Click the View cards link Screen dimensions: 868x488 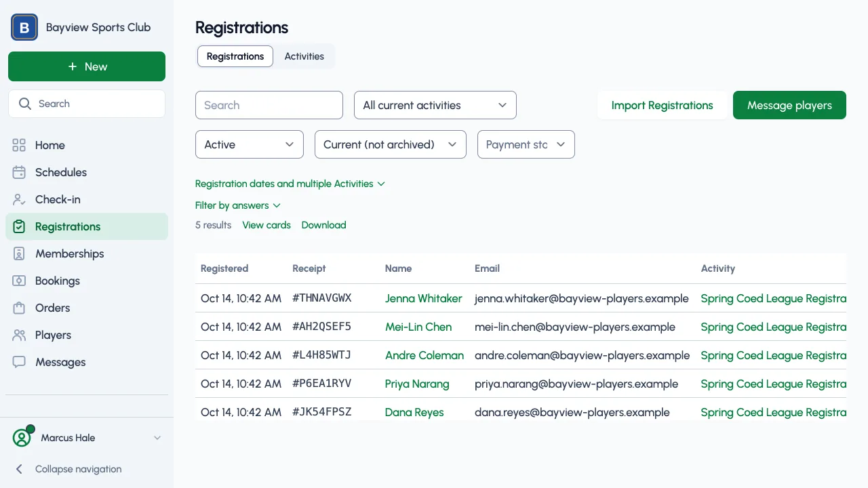coord(267,225)
